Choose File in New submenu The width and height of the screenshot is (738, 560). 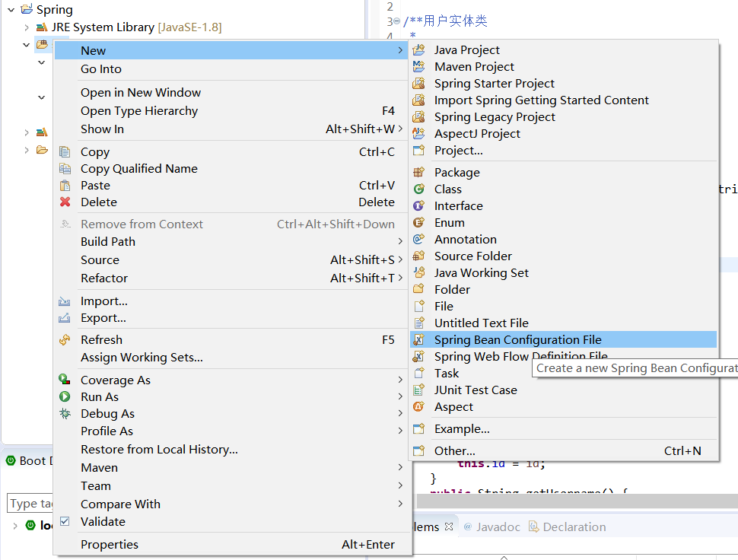pos(564,307)
